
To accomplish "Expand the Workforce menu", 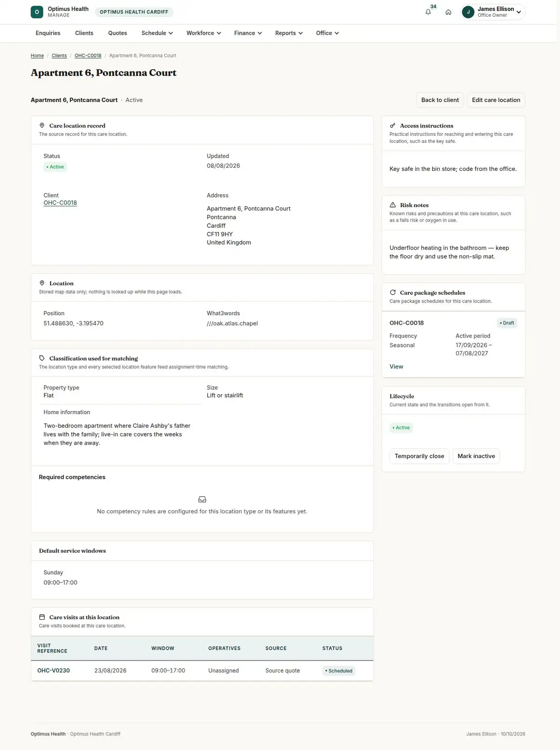I will (x=204, y=33).
